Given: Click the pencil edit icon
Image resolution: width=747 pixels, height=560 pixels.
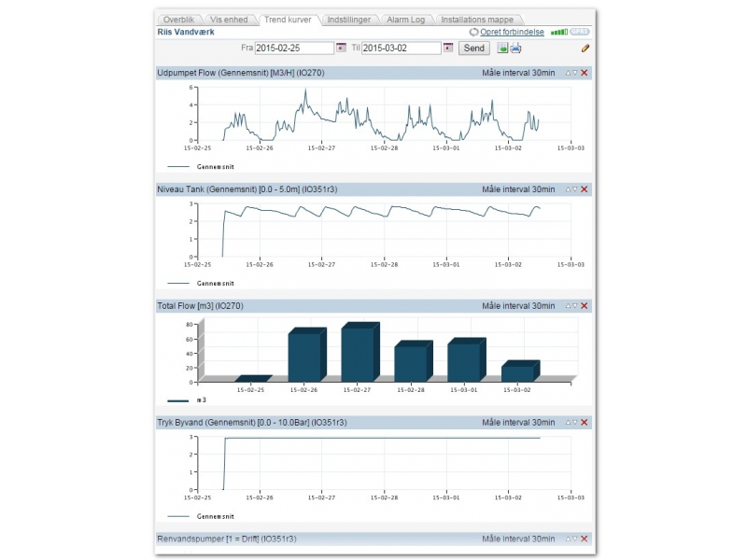Looking at the screenshot, I should [x=585, y=48].
